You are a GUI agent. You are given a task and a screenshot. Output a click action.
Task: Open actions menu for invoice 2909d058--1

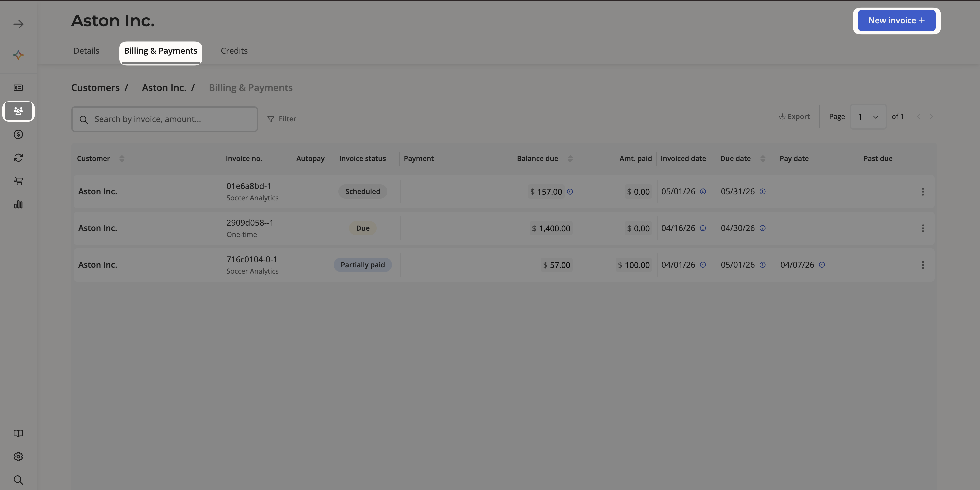[x=923, y=228]
